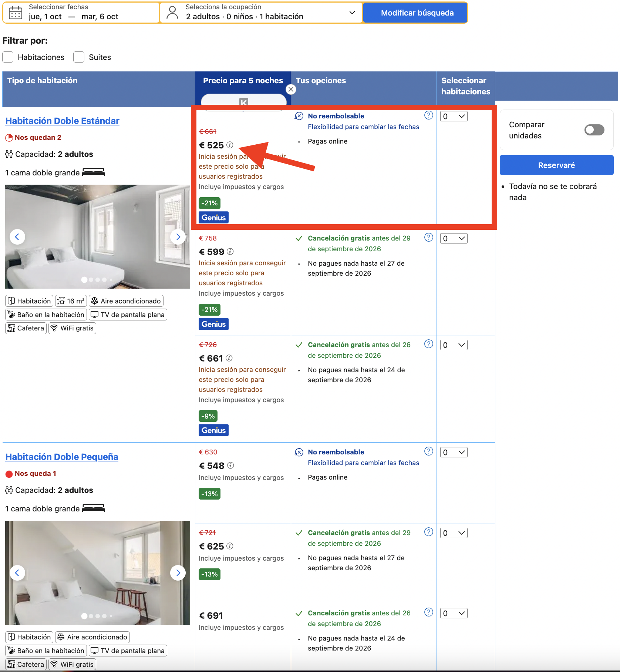Click the -9% discount badge
Screen dimensions: 620x672
coord(208,416)
